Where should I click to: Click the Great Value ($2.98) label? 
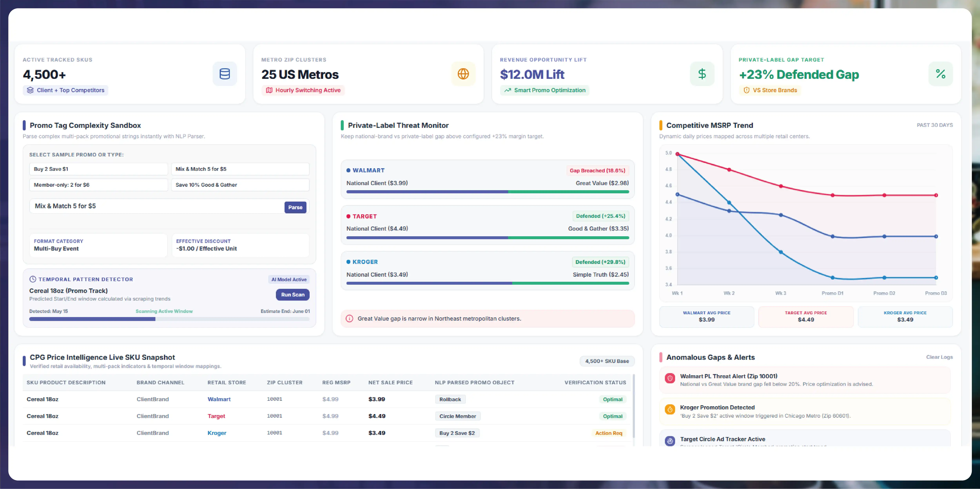point(602,183)
